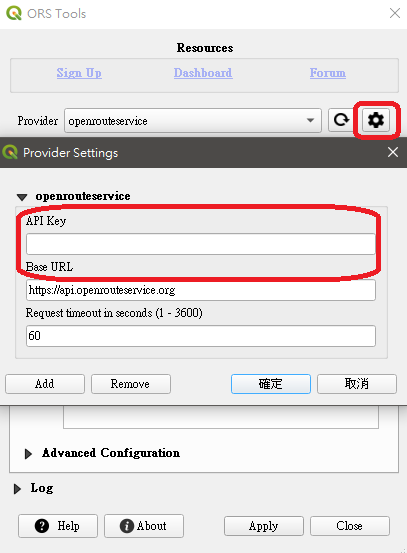
Task: Open the Dashboard link
Action: click(203, 73)
